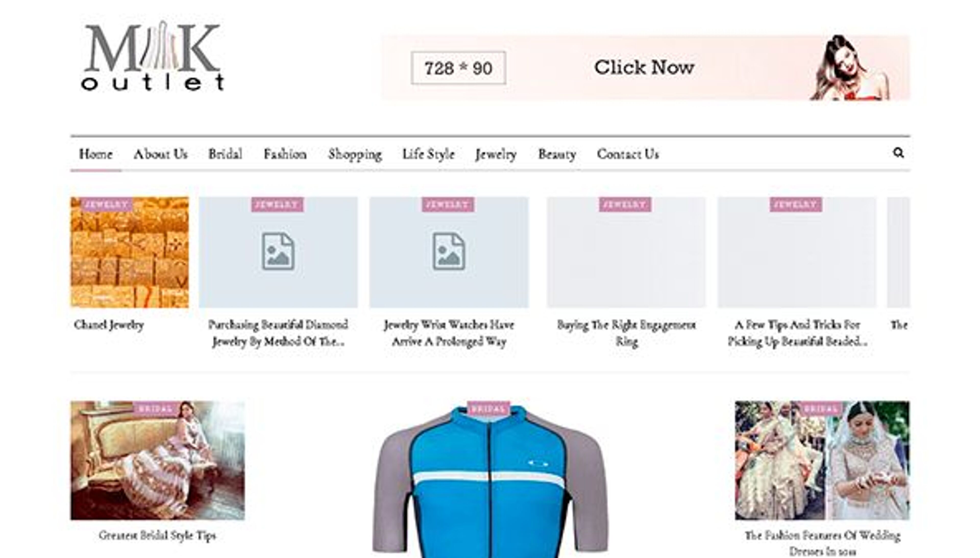
Task: Navigate to Life Style section
Action: 428,154
